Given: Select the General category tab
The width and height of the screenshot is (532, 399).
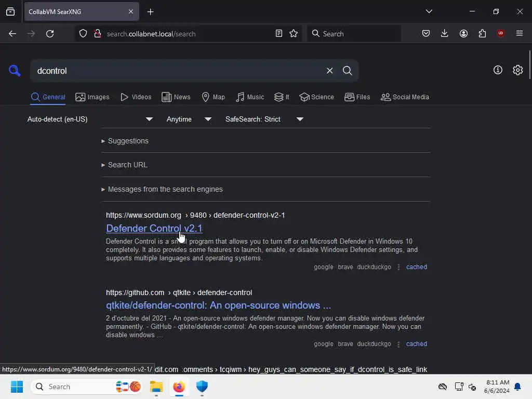Looking at the screenshot, I should (48, 97).
